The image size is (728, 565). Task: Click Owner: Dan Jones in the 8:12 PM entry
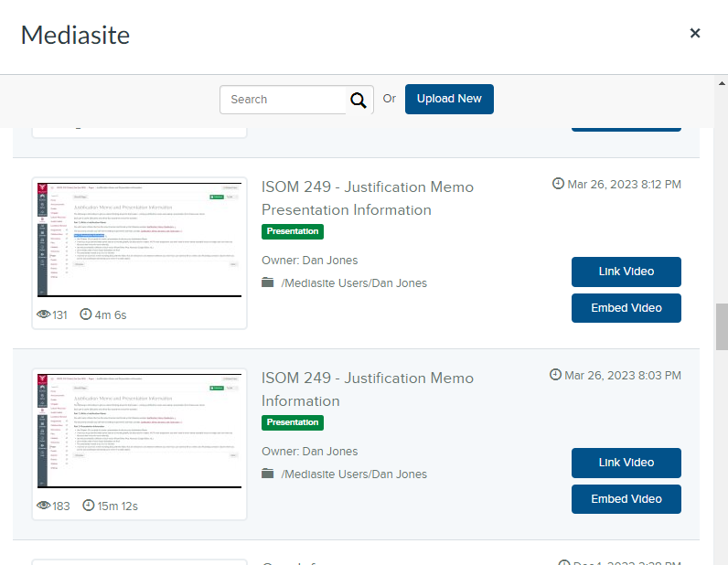(310, 260)
